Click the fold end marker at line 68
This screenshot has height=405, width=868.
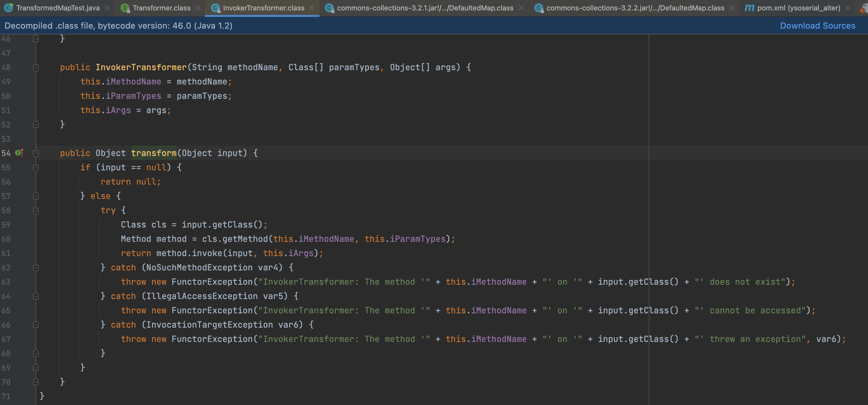pyautogui.click(x=36, y=354)
